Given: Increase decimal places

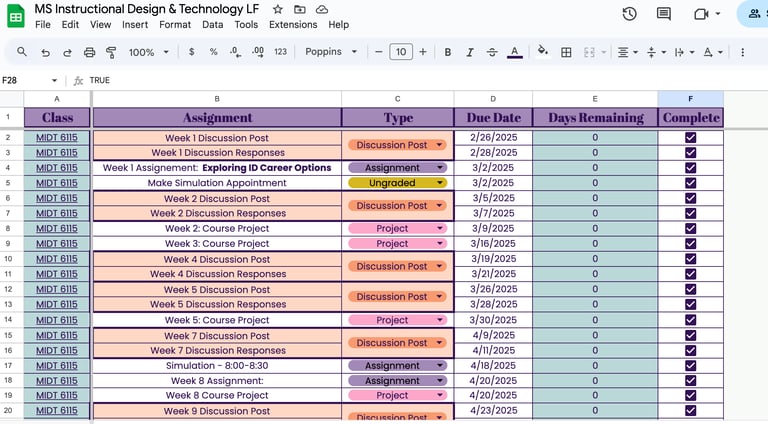Looking at the screenshot, I should (x=258, y=52).
